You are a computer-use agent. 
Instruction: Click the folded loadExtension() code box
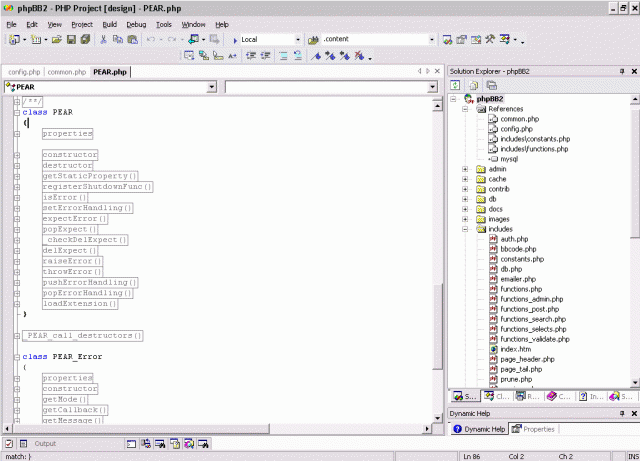[x=80, y=304]
